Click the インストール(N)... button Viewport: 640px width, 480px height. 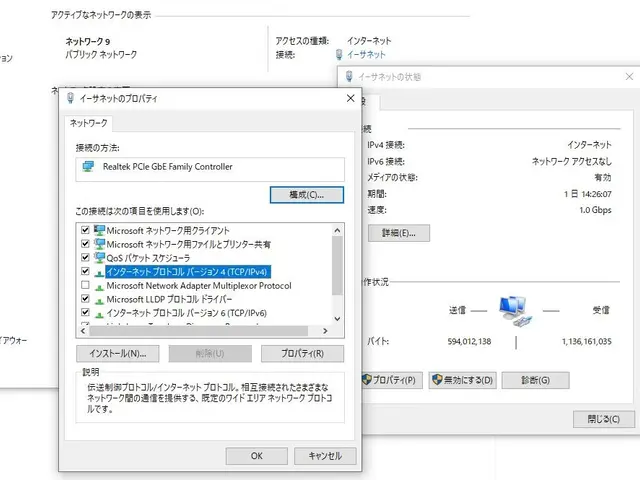click(x=118, y=353)
